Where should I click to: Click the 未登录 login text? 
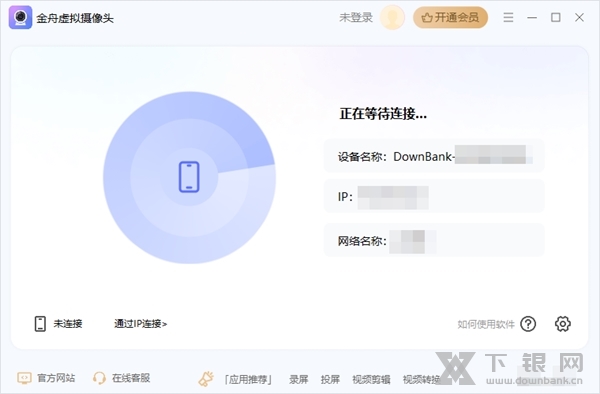click(356, 18)
